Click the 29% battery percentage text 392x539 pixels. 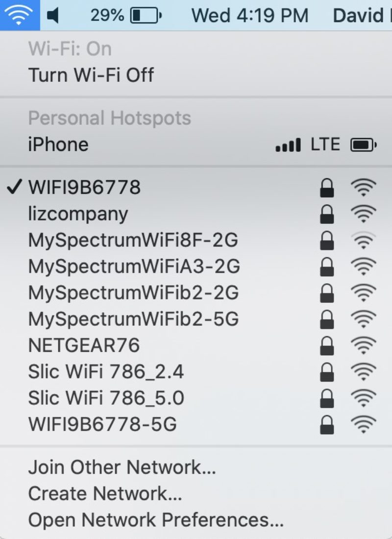coord(107,16)
